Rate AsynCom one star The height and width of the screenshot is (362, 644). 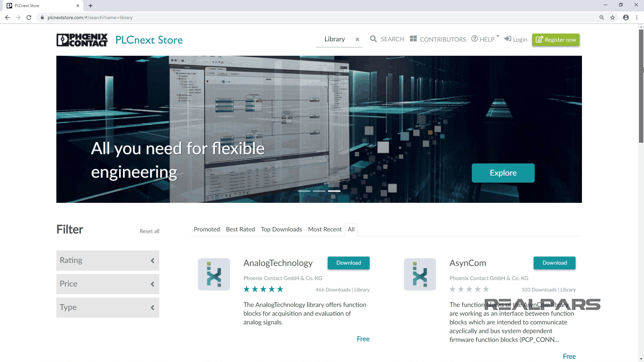(452, 289)
